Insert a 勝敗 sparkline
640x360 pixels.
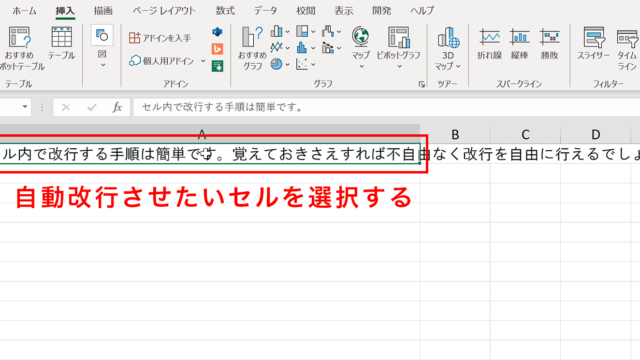click(549, 44)
